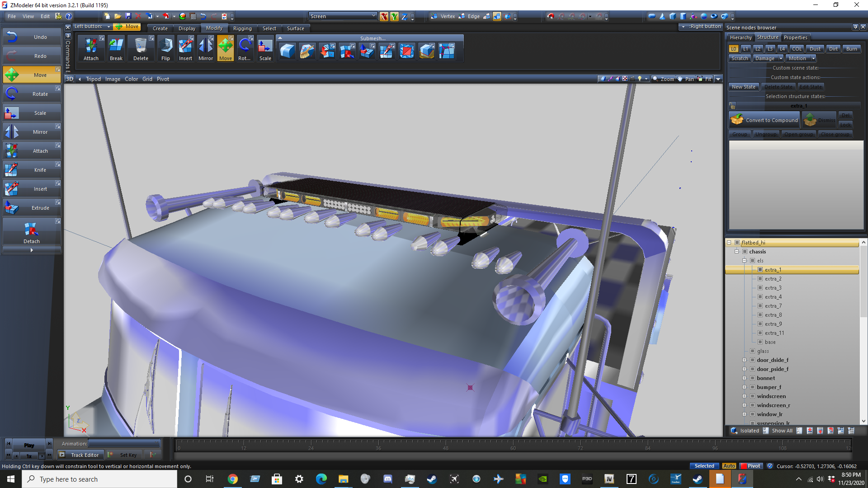Screen dimensions: 868x488
Task: Select the Extrude tool
Action: 31,208
